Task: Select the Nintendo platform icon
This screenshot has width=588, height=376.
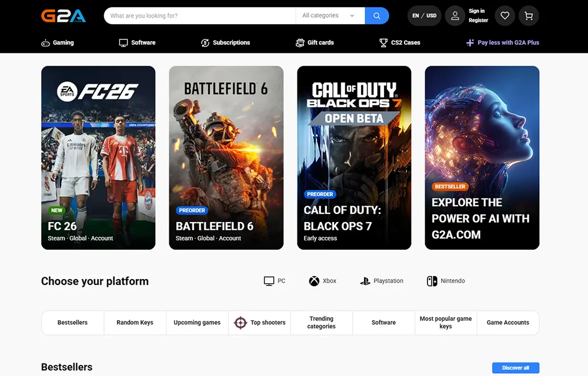Action: point(432,281)
